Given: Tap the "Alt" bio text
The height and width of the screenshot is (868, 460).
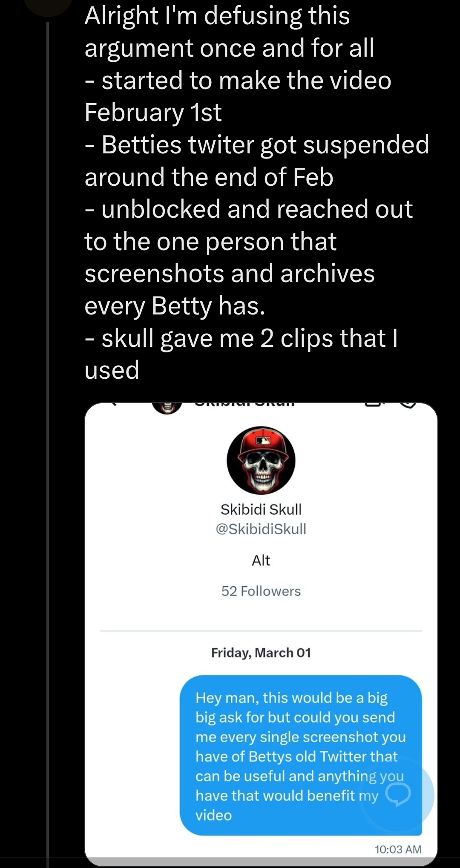Looking at the screenshot, I should [261, 560].
